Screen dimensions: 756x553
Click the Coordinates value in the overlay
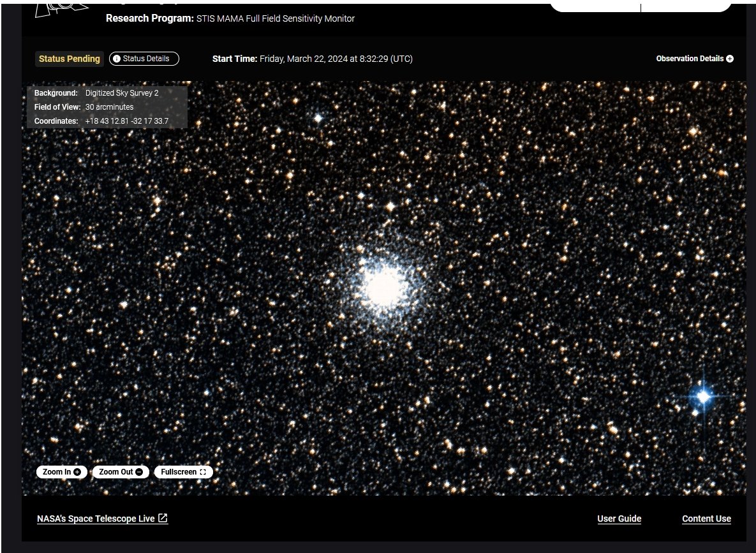[126, 121]
